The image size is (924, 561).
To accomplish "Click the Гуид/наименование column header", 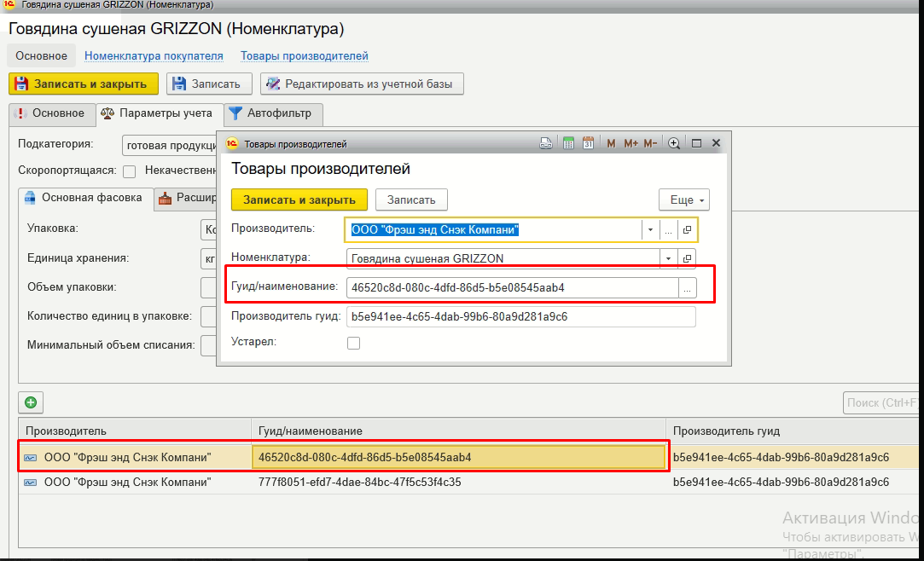I will pyautogui.click(x=458, y=431).
